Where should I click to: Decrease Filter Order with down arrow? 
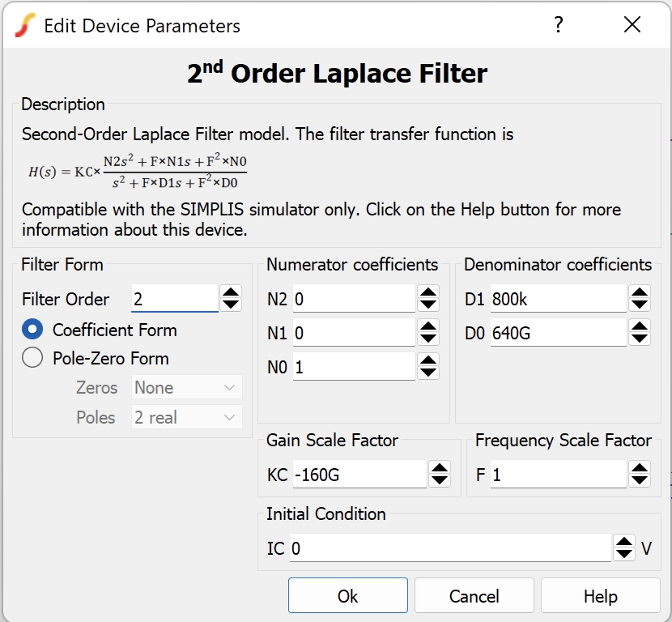pyautogui.click(x=231, y=305)
